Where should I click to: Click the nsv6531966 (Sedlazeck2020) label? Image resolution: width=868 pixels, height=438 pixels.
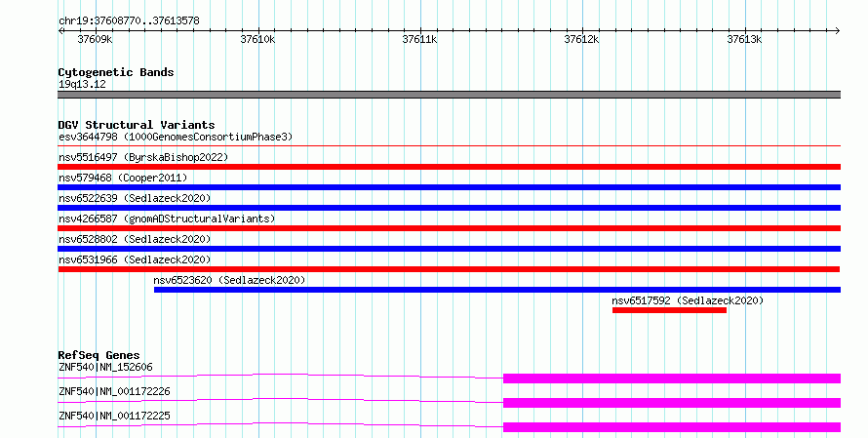coord(135,259)
